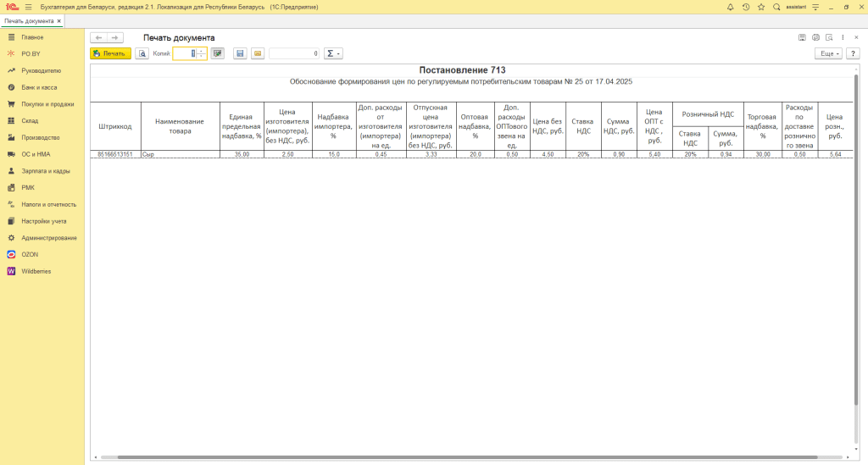Open the Настройки учета section

[42, 221]
